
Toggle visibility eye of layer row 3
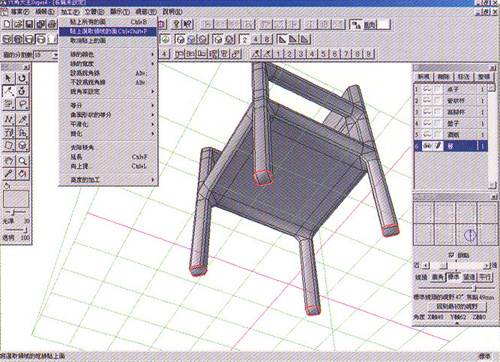click(427, 112)
